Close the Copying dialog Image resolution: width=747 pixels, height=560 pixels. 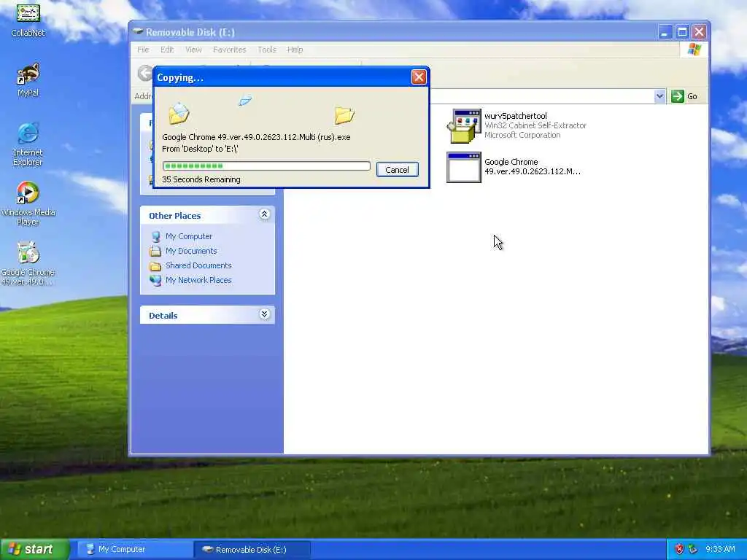click(x=419, y=77)
